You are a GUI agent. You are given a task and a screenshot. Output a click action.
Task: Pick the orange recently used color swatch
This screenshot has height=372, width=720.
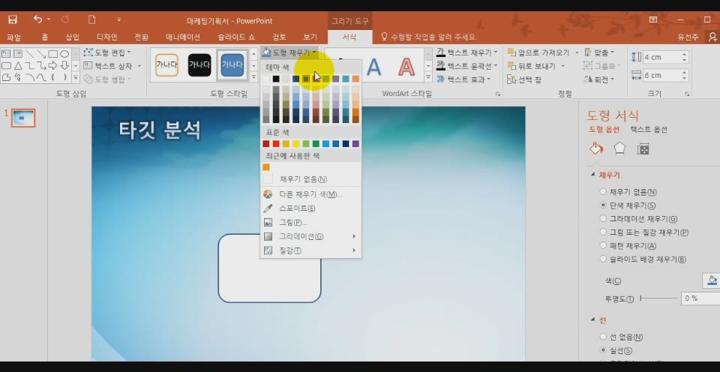(266, 167)
